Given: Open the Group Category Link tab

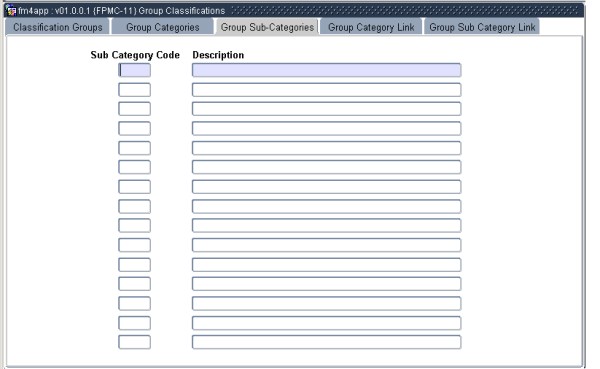Looking at the screenshot, I should pyautogui.click(x=371, y=27).
